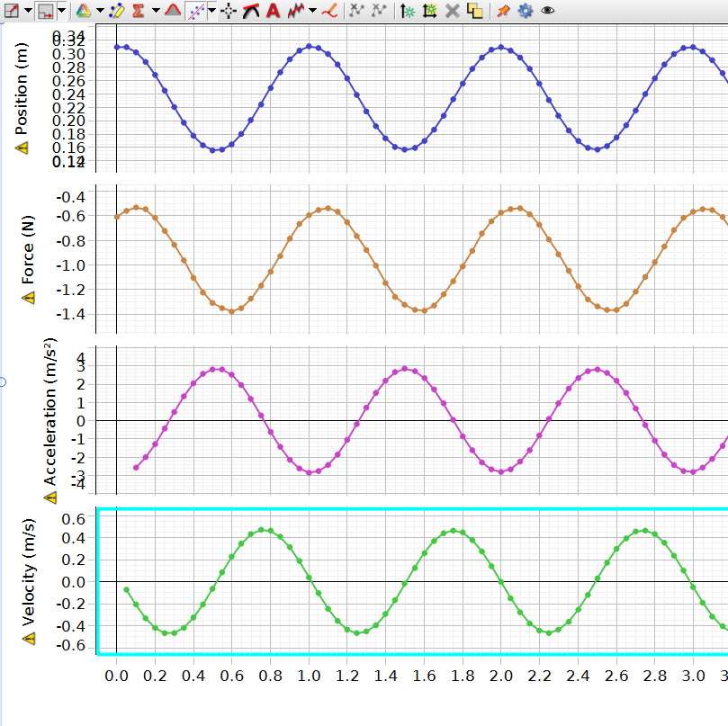728x726 pixels.
Task: Open the dropdown arrow beside scale-to-fit
Action: point(28,11)
